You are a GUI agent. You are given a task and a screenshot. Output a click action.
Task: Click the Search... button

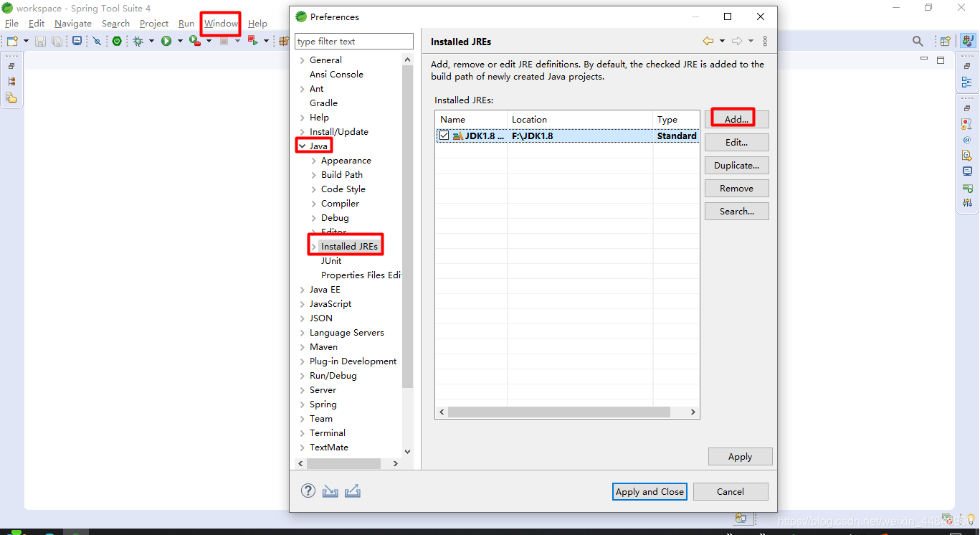click(x=737, y=211)
